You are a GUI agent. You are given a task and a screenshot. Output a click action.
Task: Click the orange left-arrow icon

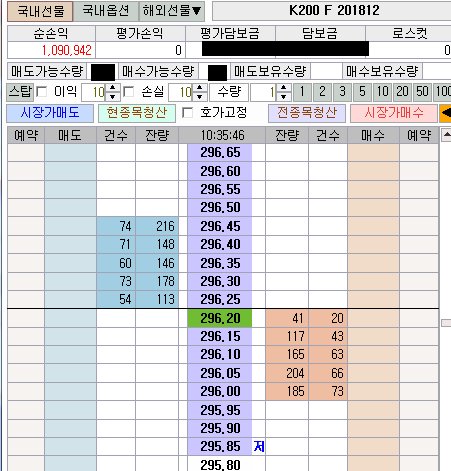(x=446, y=113)
